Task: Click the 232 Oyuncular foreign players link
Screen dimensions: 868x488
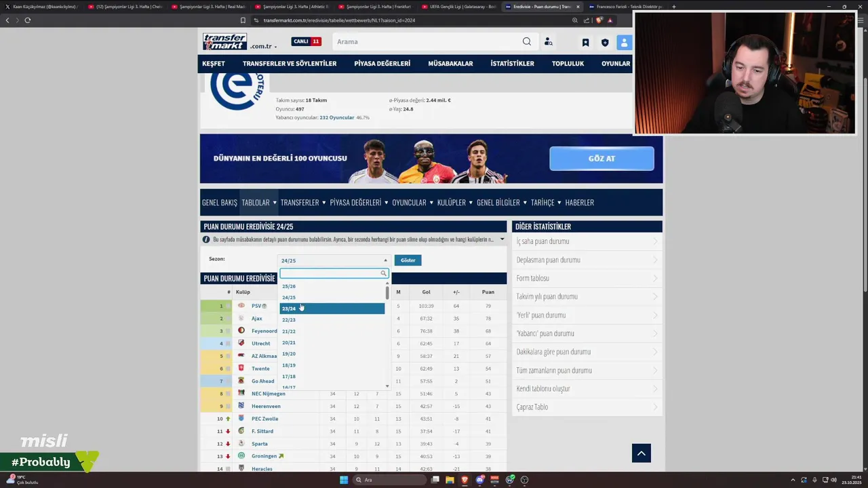Action: tap(337, 117)
